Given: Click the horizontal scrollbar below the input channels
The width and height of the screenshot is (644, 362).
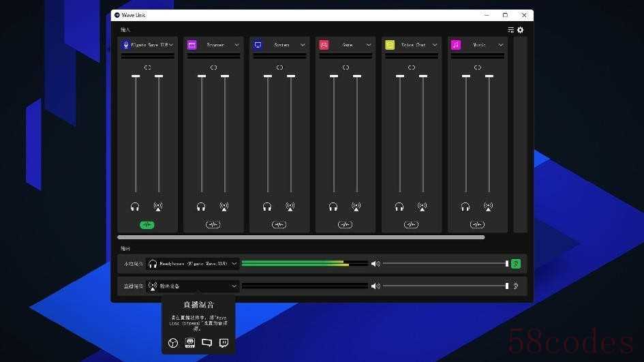Looking at the screenshot, I should 301,237.
